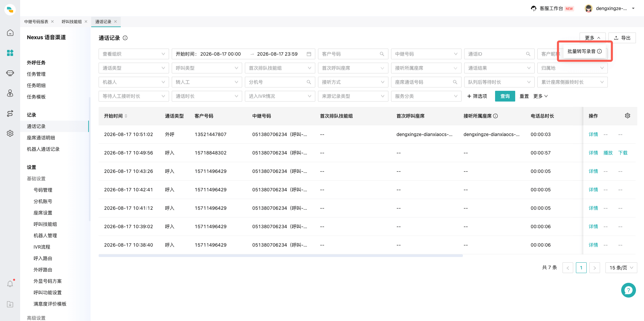Open the 呼叫类型 dropdown
The height and width of the screenshot is (321, 644).
tap(207, 68)
